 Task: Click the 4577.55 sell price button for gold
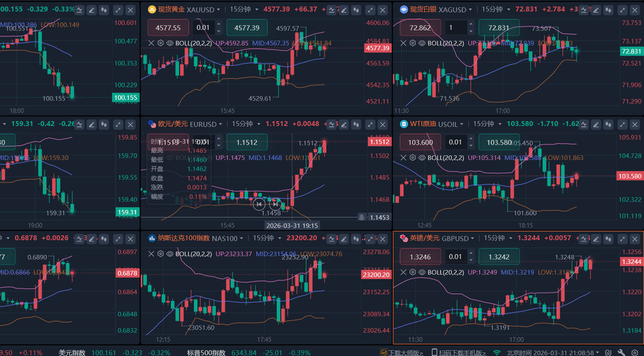click(167, 27)
